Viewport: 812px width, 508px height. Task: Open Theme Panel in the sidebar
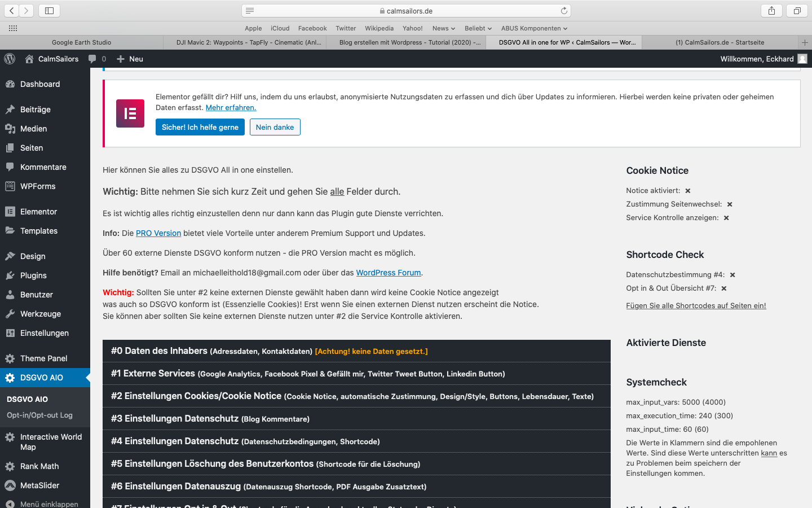point(45,358)
